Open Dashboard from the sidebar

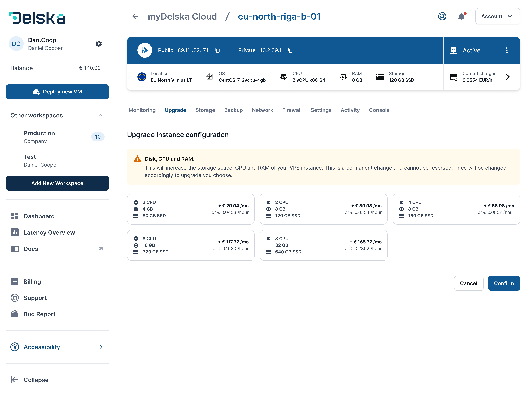coord(57,216)
